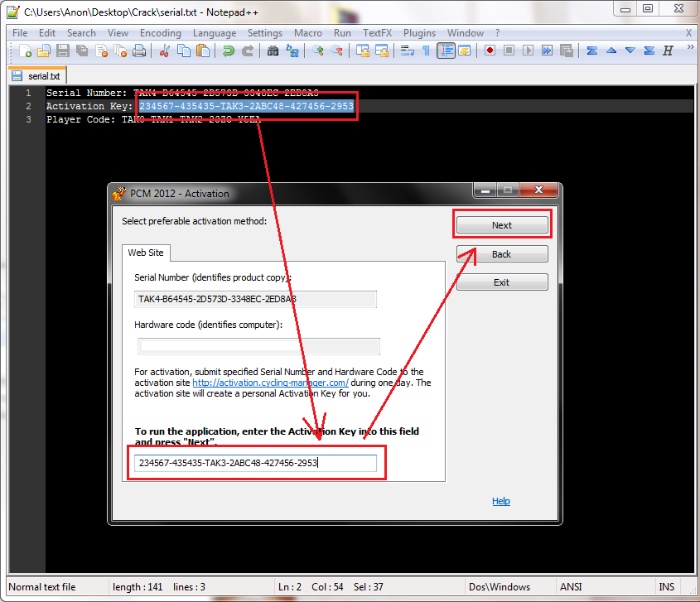Open the question mark help menu

click(497, 33)
